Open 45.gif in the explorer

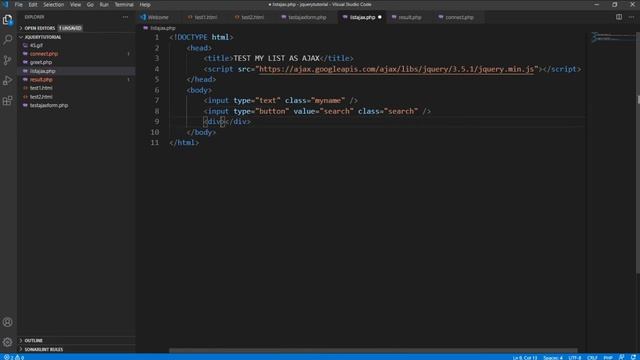pos(36,45)
